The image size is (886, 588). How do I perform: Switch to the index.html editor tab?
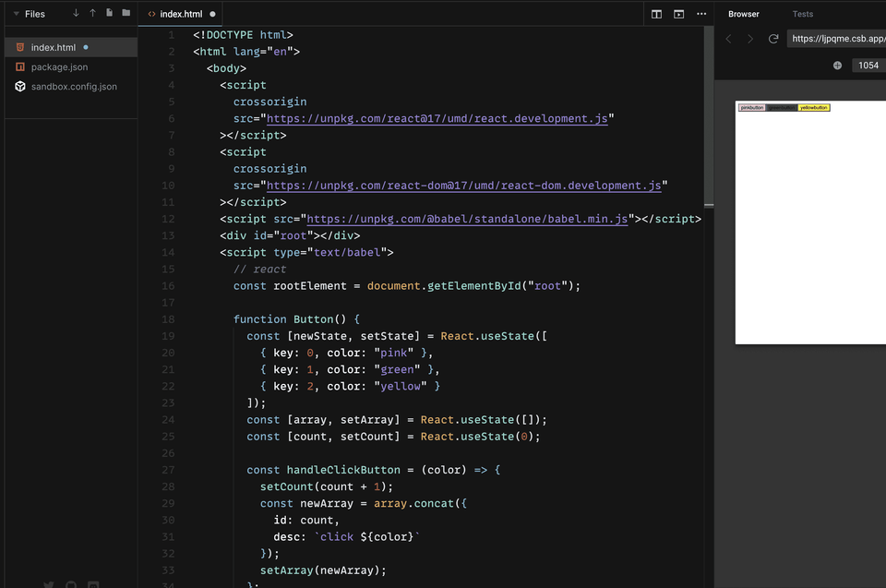[180, 14]
